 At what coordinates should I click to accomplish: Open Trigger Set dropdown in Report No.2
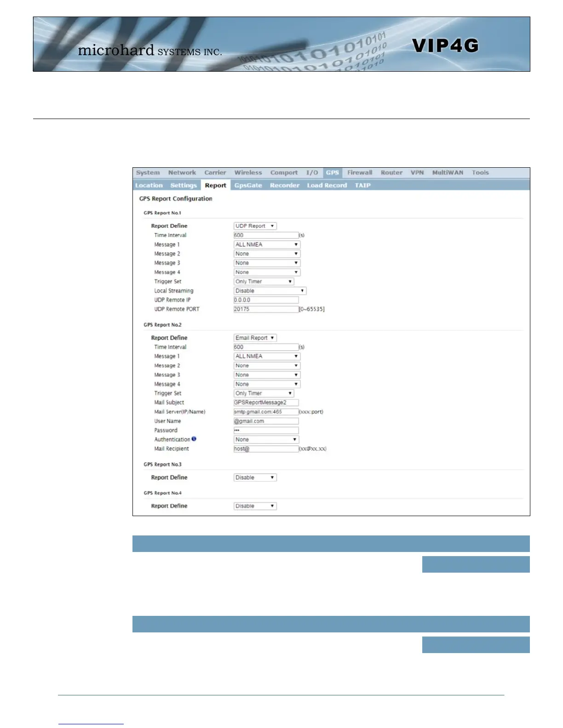tap(264, 393)
